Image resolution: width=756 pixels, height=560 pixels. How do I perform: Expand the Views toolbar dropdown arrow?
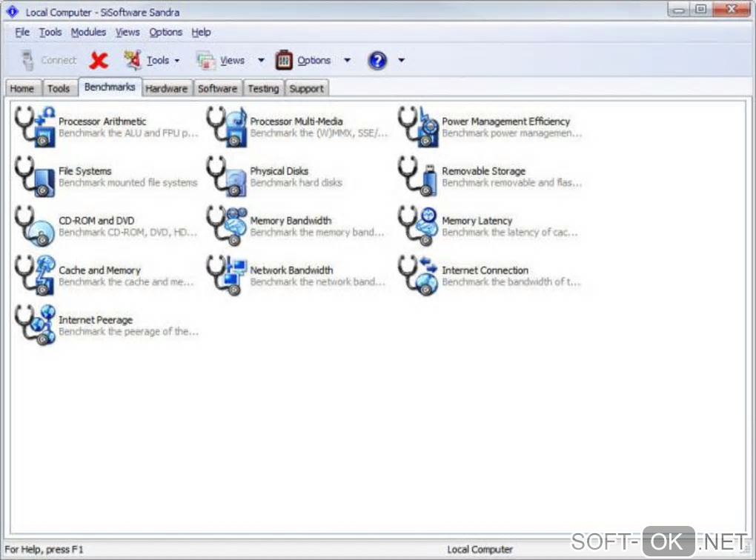click(261, 61)
